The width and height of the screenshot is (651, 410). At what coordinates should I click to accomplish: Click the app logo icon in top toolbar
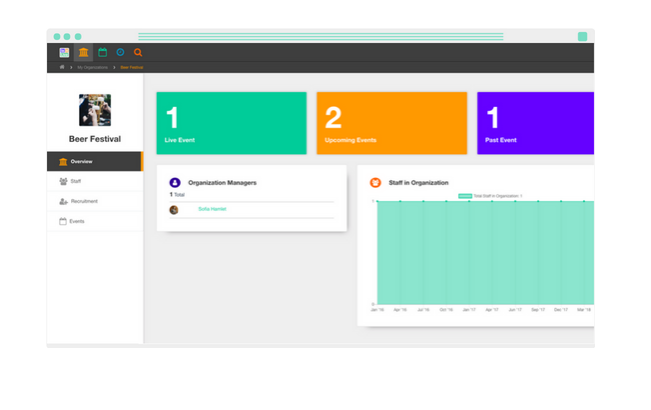click(64, 53)
